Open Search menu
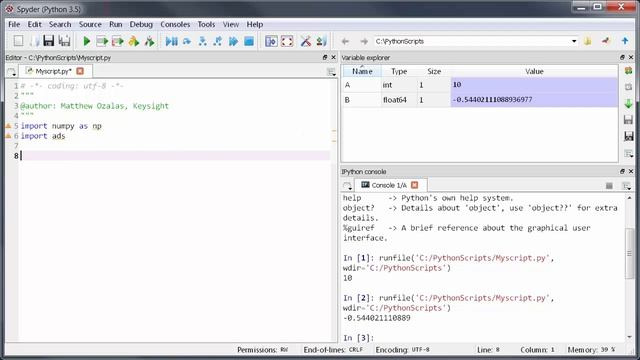Image resolution: width=640 pixels, height=360 pixels. click(x=60, y=24)
